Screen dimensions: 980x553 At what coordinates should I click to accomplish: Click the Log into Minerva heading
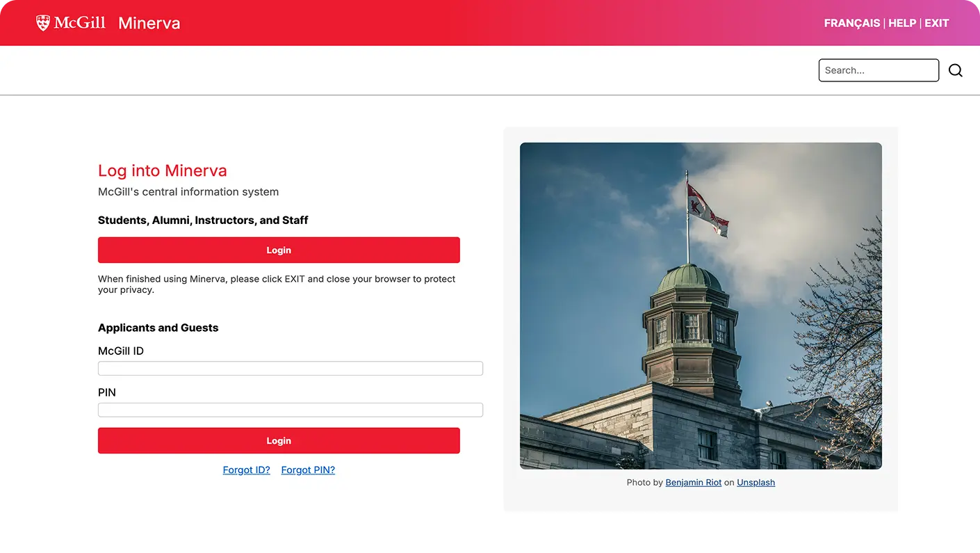click(x=162, y=170)
